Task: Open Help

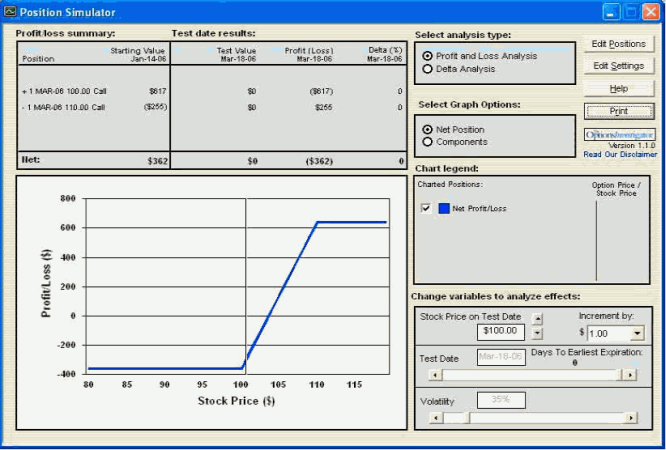Action: [x=619, y=88]
